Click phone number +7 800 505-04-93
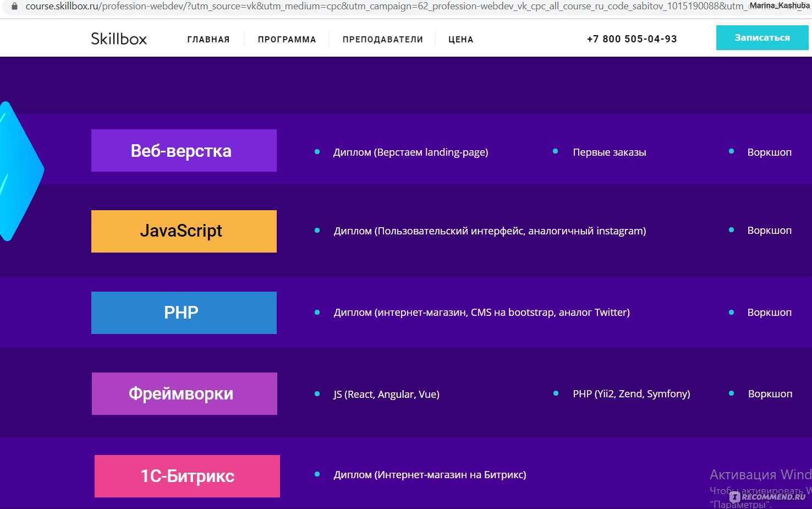 (x=632, y=39)
